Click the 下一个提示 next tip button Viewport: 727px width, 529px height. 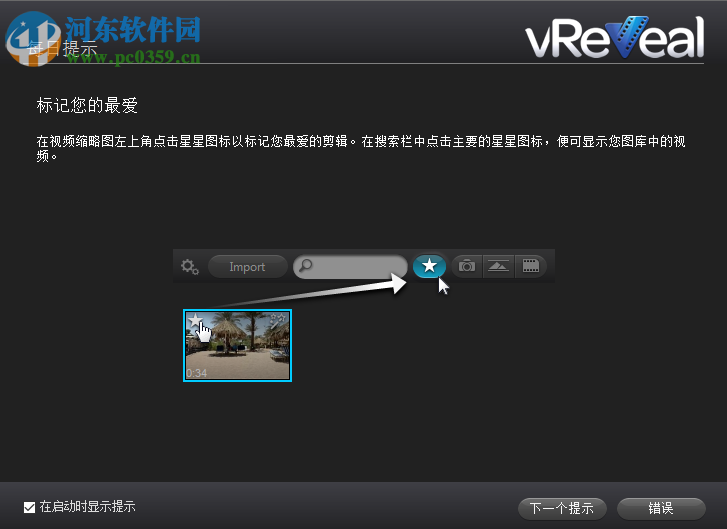click(x=562, y=508)
